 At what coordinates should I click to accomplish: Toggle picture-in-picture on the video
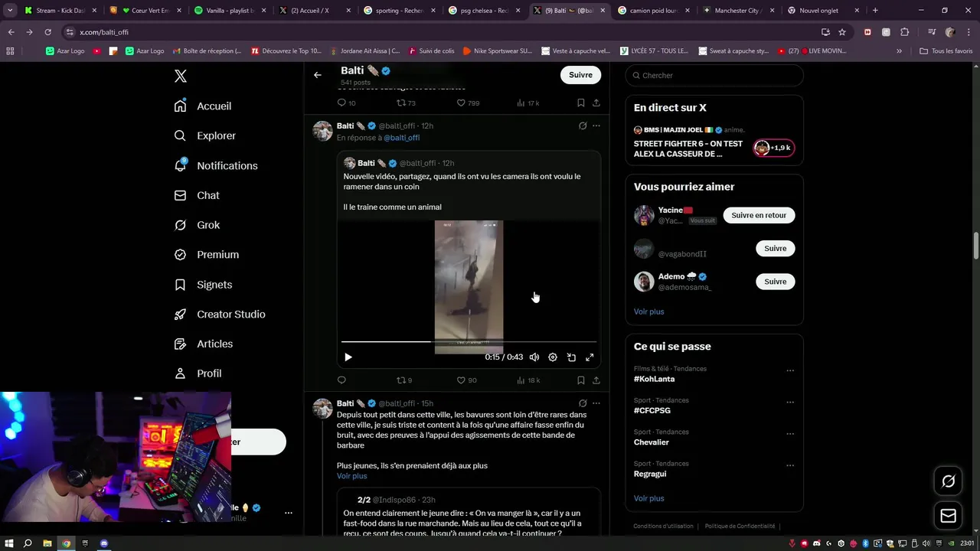tap(571, 357)
